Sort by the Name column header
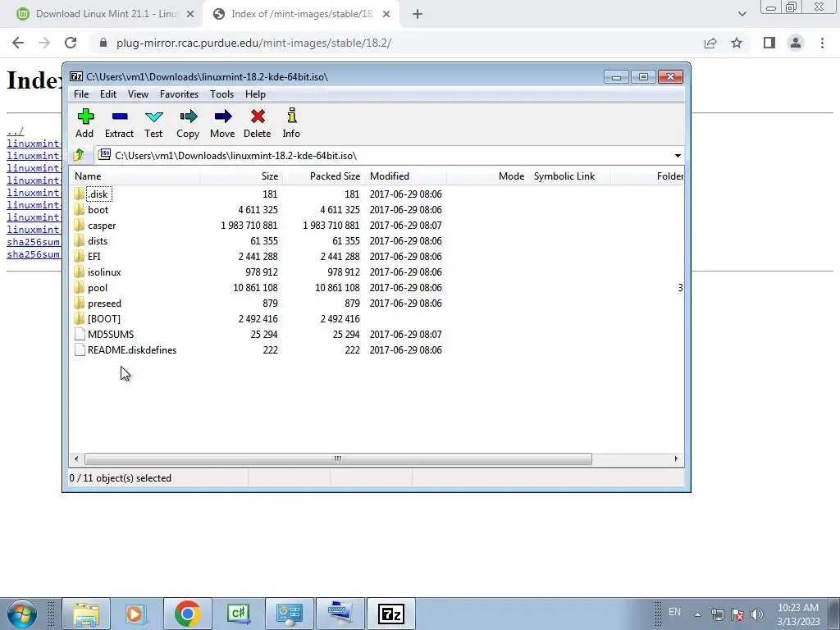840x630 pixels. pos(135,176)
